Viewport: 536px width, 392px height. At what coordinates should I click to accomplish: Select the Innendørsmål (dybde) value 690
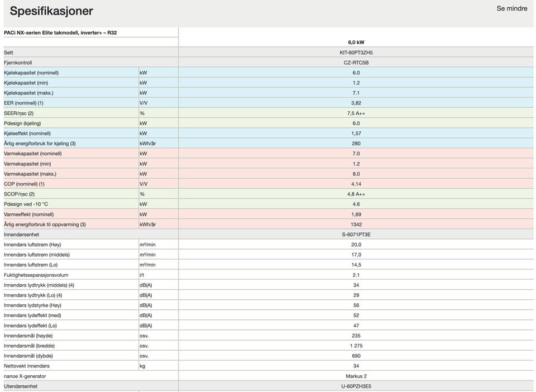tap(356, 356)
